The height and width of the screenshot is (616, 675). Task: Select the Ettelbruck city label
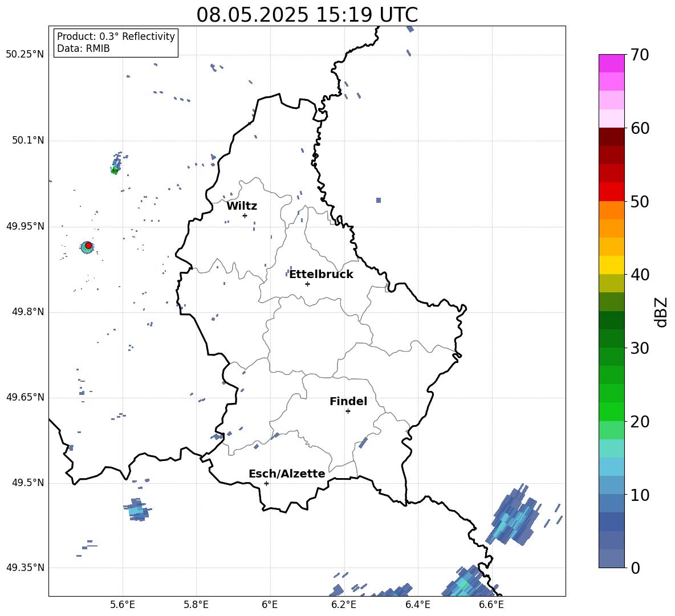[x=321, y=274]
